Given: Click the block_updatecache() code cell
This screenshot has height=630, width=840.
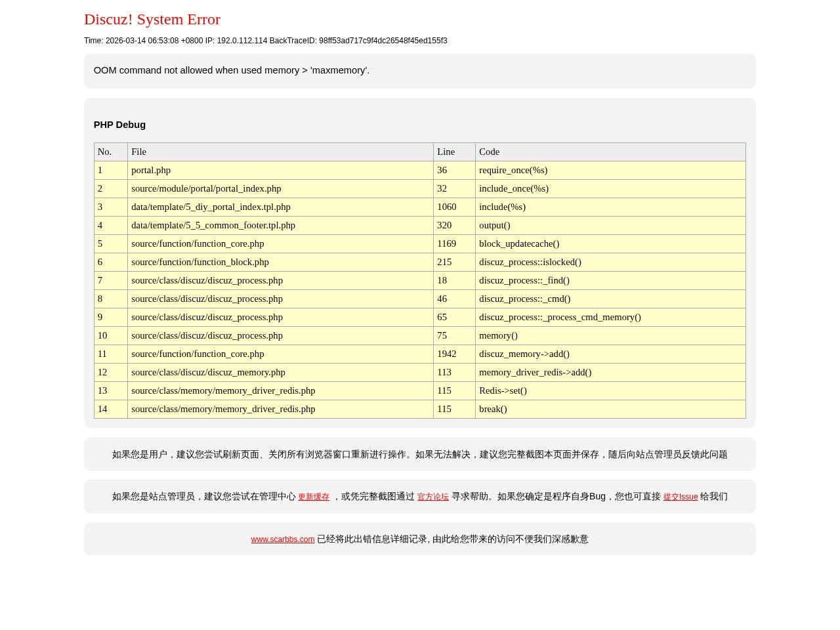Looking at the screenshot, I should [x=519, y=243].
